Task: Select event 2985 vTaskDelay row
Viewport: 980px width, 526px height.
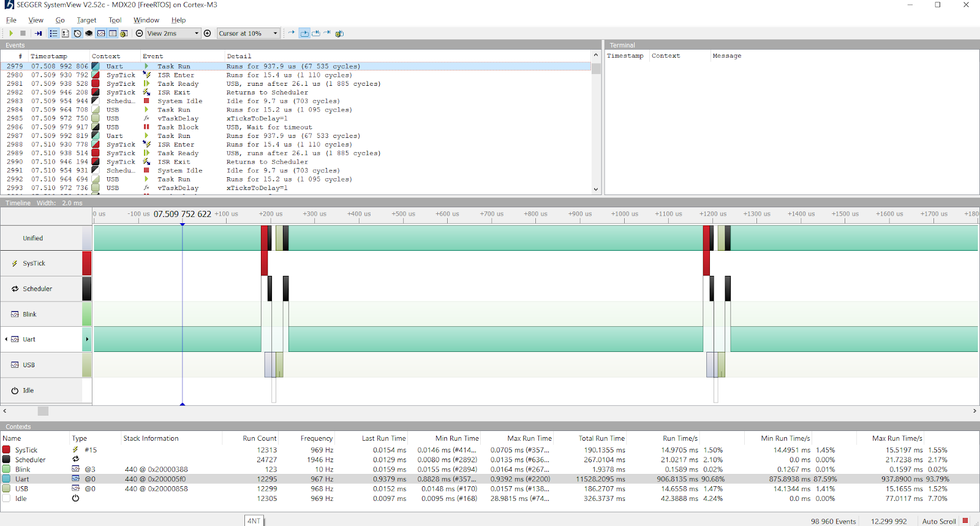Action: (296, 118)
